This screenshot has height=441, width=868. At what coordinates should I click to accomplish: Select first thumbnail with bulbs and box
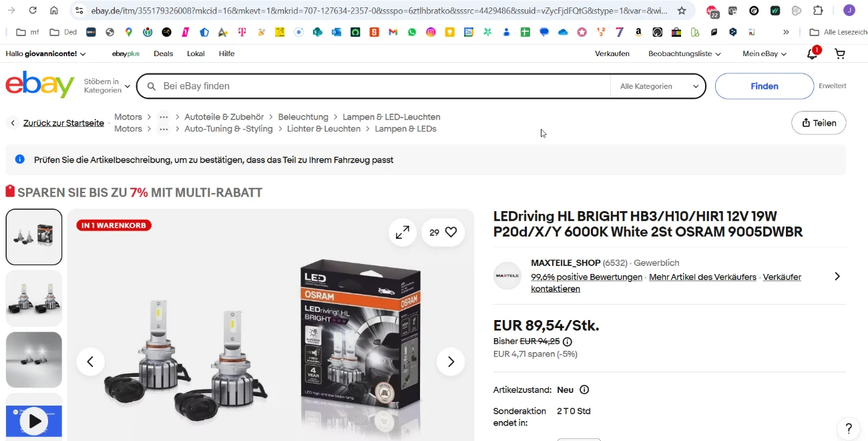(x=34, y=237)
